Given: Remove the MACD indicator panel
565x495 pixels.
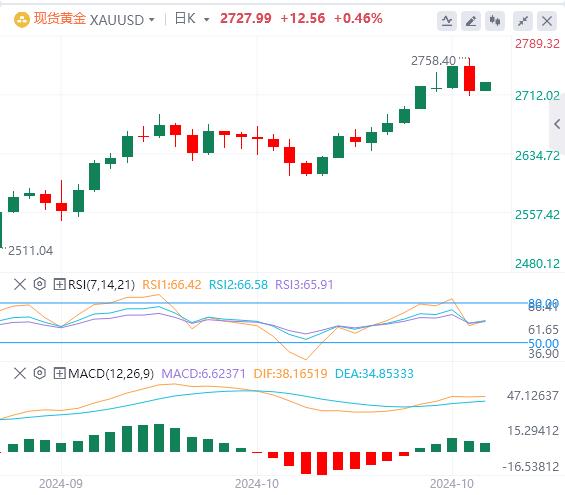Looking at the screenshot, I should coord(20,373).
